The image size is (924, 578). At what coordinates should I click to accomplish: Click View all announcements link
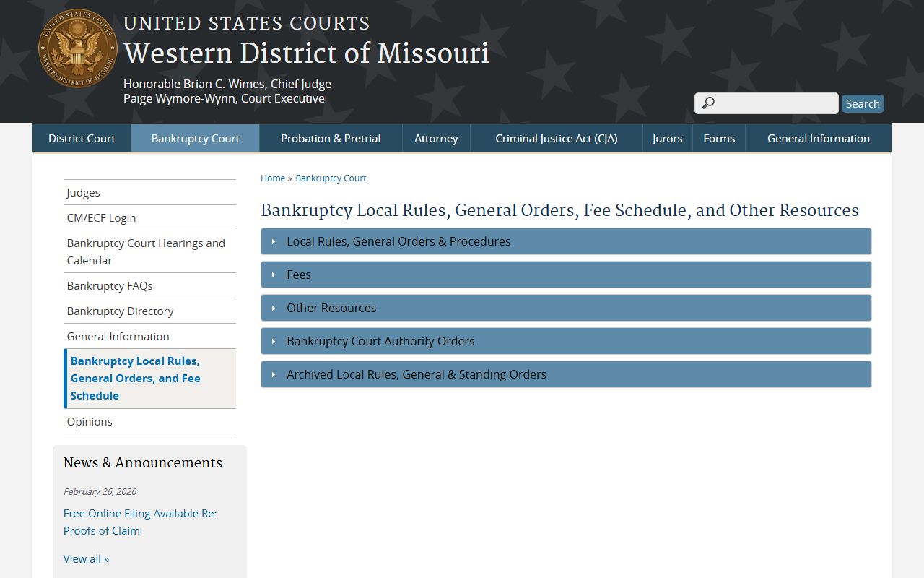point(86,558)
